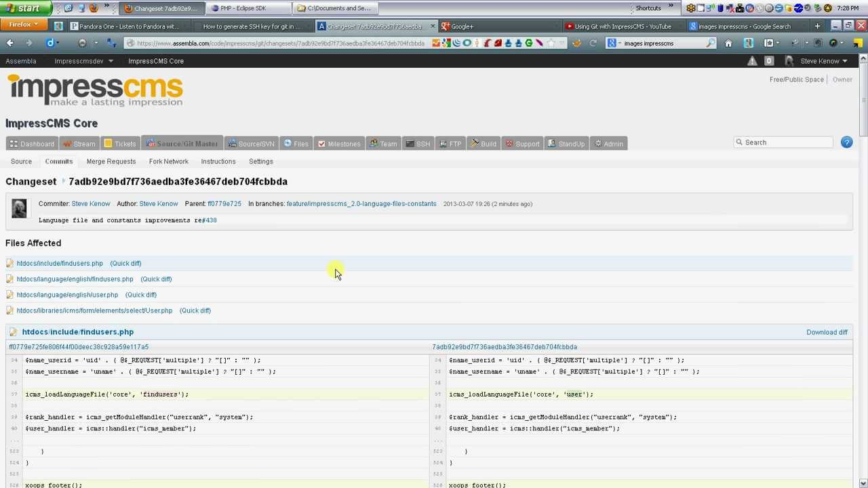Open branch feature/impresscms_2.0-language-files-constants link
Viewport: 868px width, 488px height.
(361, 204)
